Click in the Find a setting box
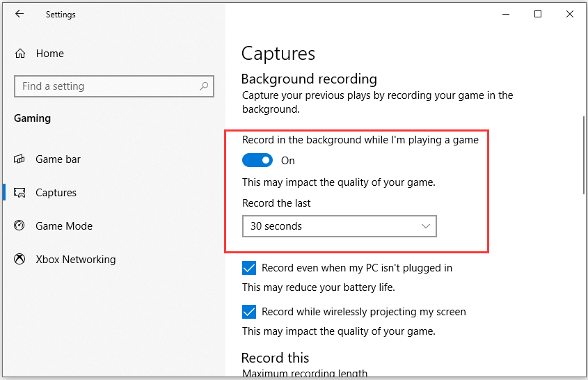 [x=114, y=86]
